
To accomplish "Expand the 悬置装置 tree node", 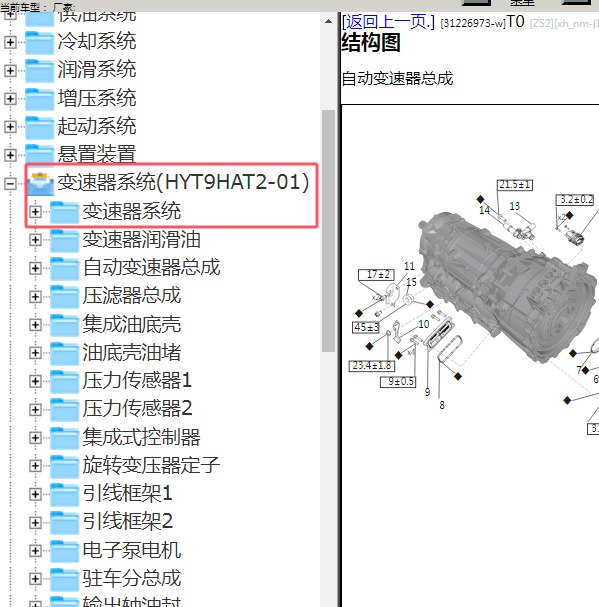I will (10, 155).
